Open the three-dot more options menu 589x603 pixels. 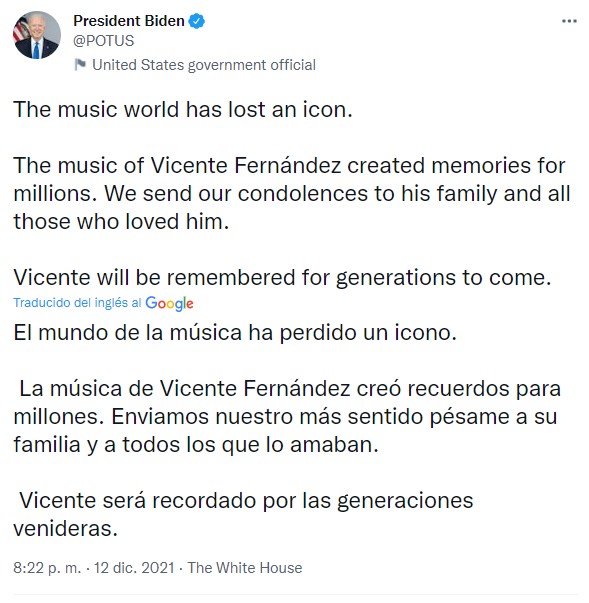coord(569,21)
